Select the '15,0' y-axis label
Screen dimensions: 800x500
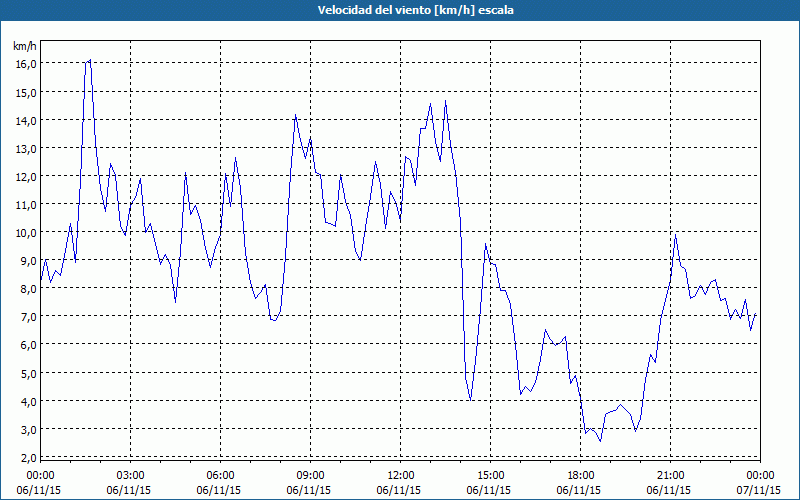pos(26,92)
